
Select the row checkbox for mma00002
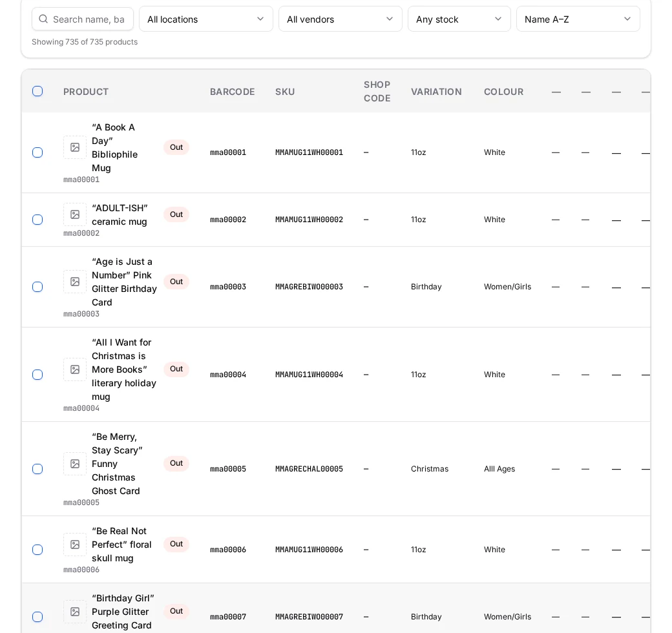37,220
